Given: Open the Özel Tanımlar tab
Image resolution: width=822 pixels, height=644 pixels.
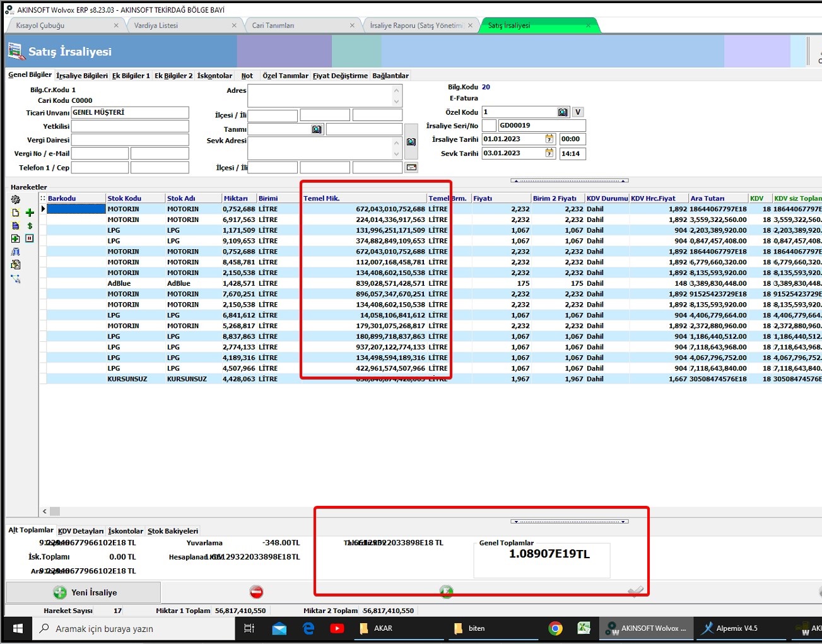Looking at the screenshot, I should coord(285,76).
